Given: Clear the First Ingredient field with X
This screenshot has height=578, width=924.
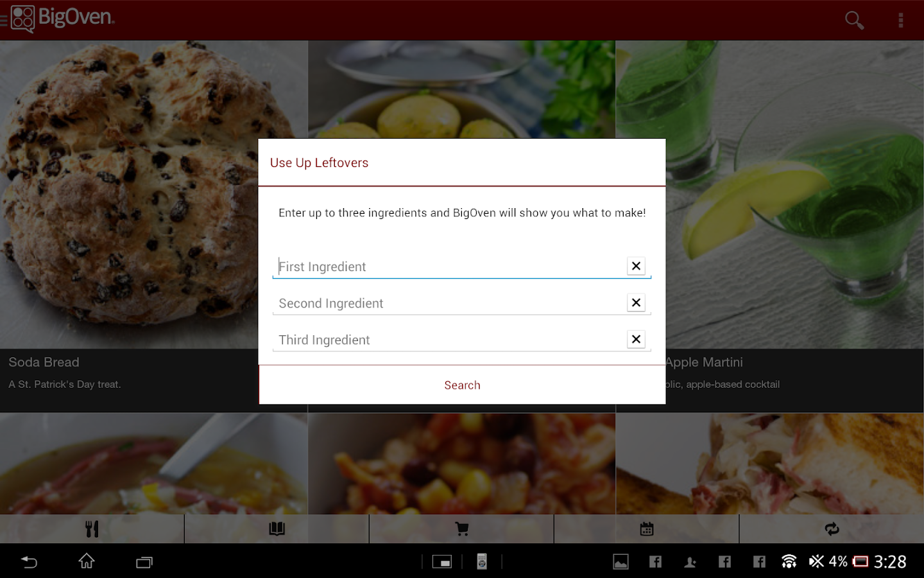Looking at the screenshot, I should (x=636, y=266).
